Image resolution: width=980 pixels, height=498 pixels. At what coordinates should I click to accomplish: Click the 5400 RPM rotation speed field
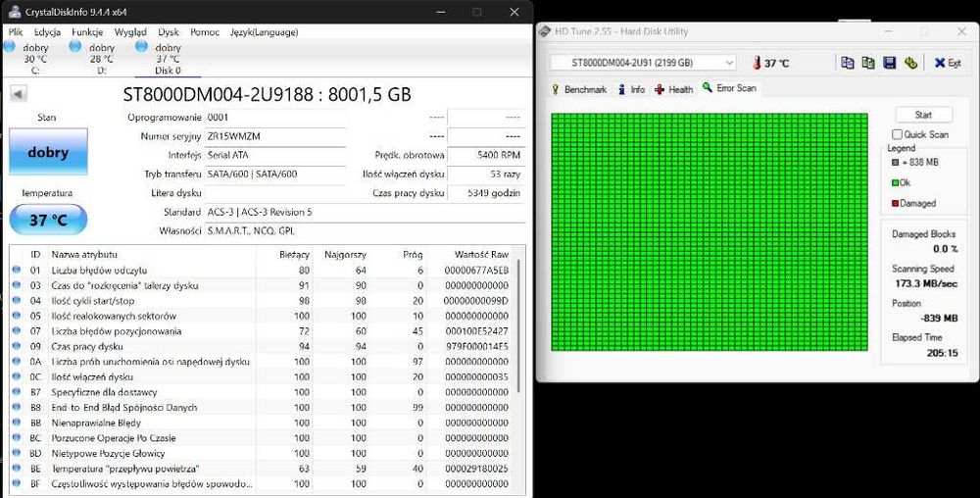click(486, 155)
